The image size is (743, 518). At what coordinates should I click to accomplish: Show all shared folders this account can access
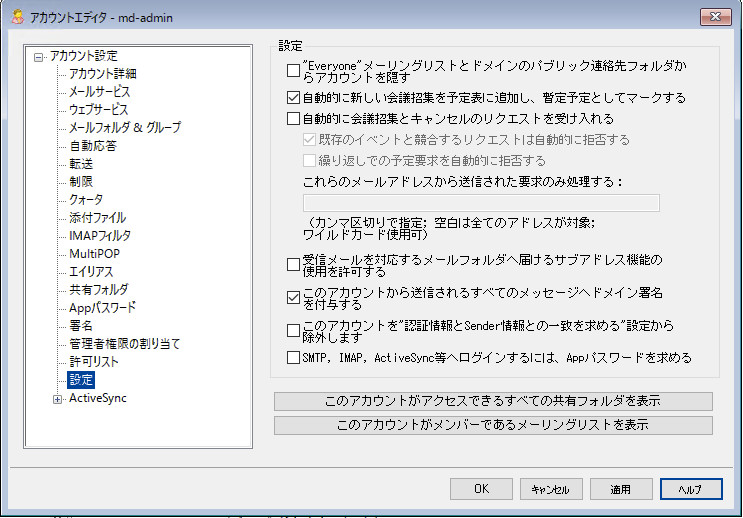coord(493,401)
